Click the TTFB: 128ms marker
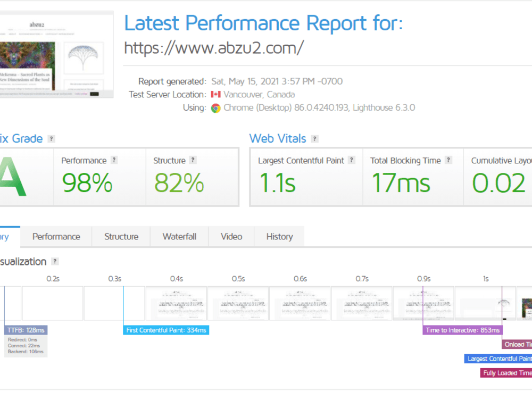The width and height of the screenshot is (532, 399). [x=26, y=330]
